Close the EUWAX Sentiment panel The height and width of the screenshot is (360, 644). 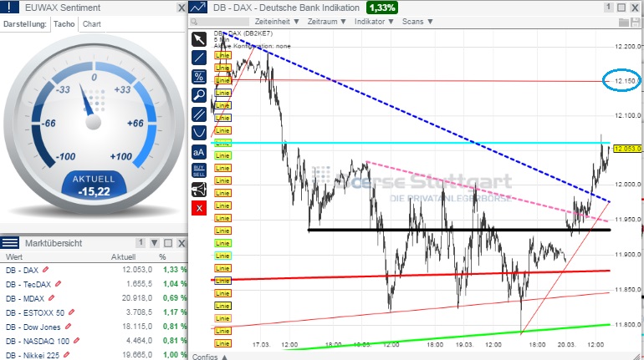tap(181, 8)
